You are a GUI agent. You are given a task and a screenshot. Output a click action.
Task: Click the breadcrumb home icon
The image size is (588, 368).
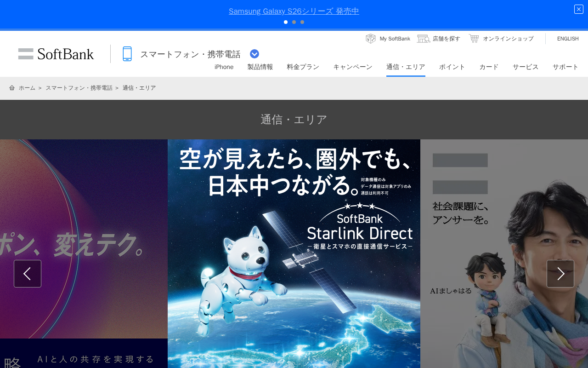(x=12, y=88)
